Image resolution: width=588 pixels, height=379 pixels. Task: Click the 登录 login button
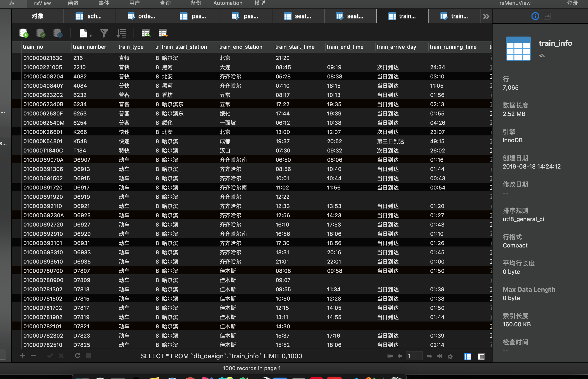tap(572, 3)
